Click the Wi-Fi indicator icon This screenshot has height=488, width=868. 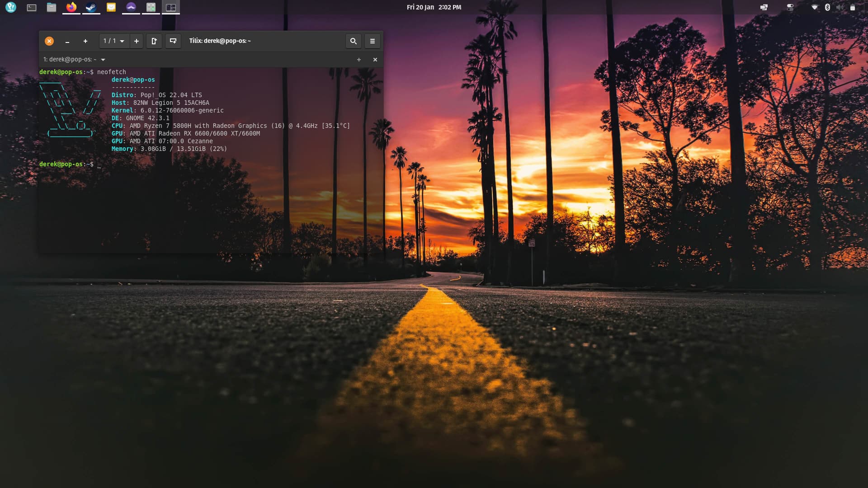pyautogui.click(x=815, y=7)
